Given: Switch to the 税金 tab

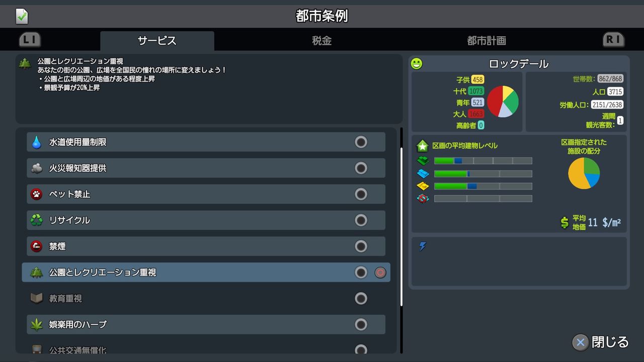Looking at the screenshot, I should (321, 41).
